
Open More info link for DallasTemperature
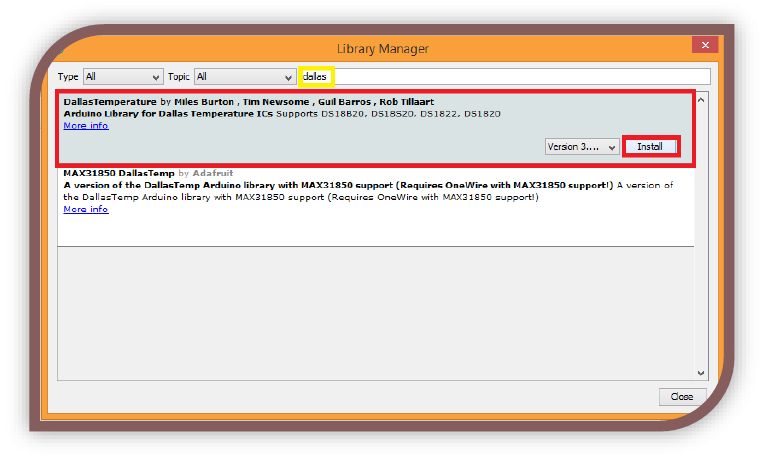pos(86,126)
